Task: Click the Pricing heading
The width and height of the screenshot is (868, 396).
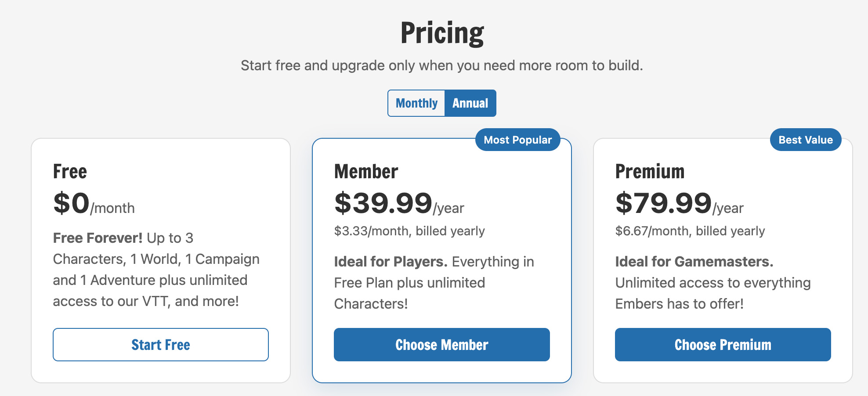Action: (442, 33)
